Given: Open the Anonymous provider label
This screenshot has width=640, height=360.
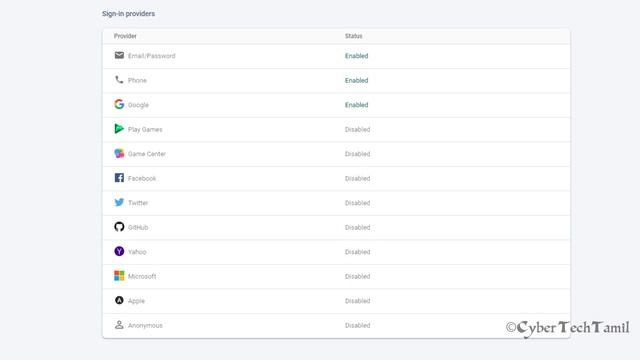Looking at the screenshot, I should [x=145, y=325].
